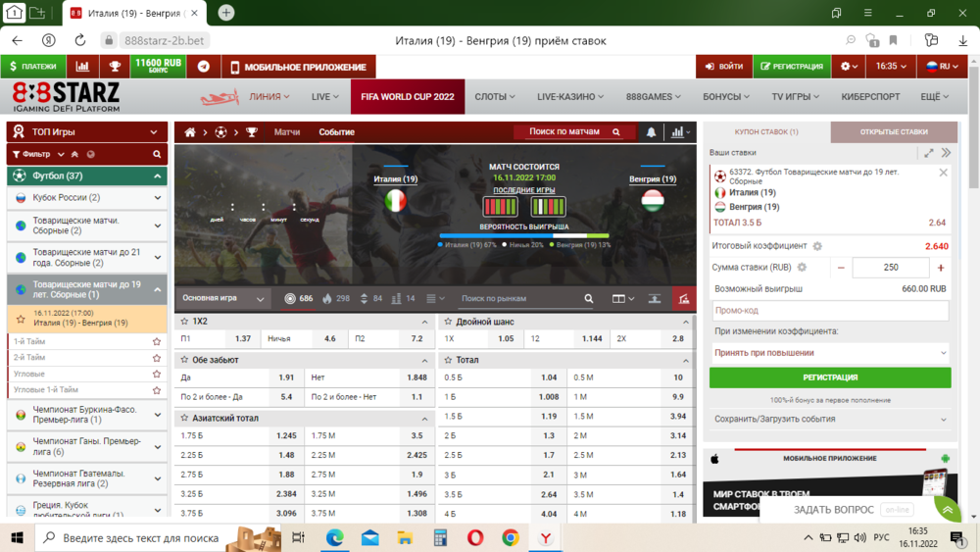The height and width of the screenshot is (552, 980).
Task: Collapse the Тотал market section
Action: (x=686, y=361)
